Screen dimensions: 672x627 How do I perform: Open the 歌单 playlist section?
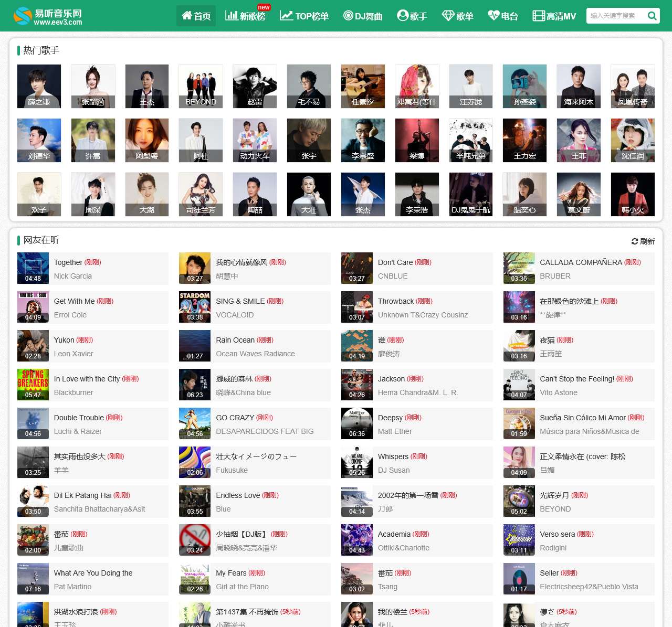click(x=458, y=16)
